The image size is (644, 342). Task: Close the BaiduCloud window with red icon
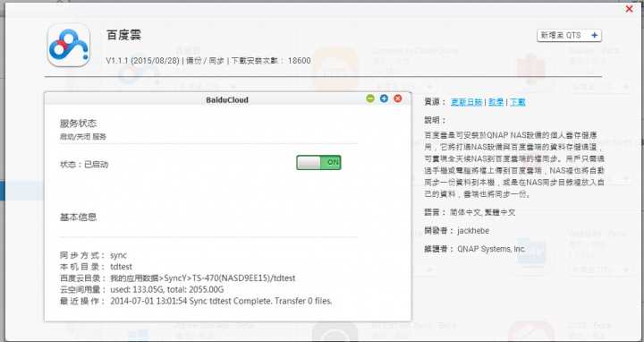click(397, 98)
